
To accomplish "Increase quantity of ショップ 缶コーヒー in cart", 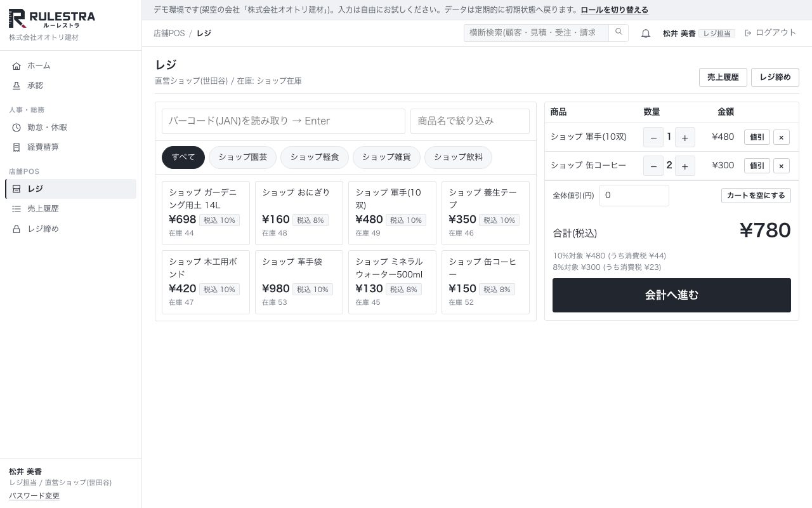I will (685, 166).
